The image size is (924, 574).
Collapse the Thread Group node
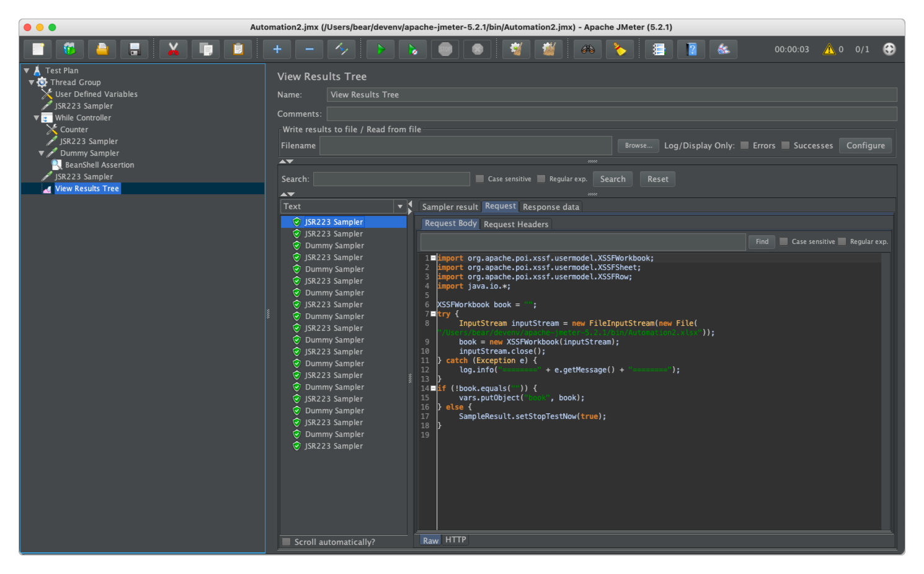[x=32, y=83]
